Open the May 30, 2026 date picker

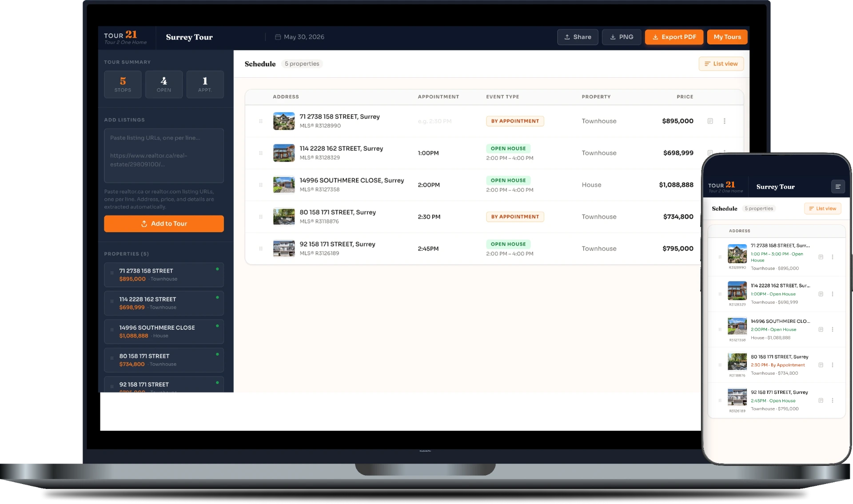[304, 37]
